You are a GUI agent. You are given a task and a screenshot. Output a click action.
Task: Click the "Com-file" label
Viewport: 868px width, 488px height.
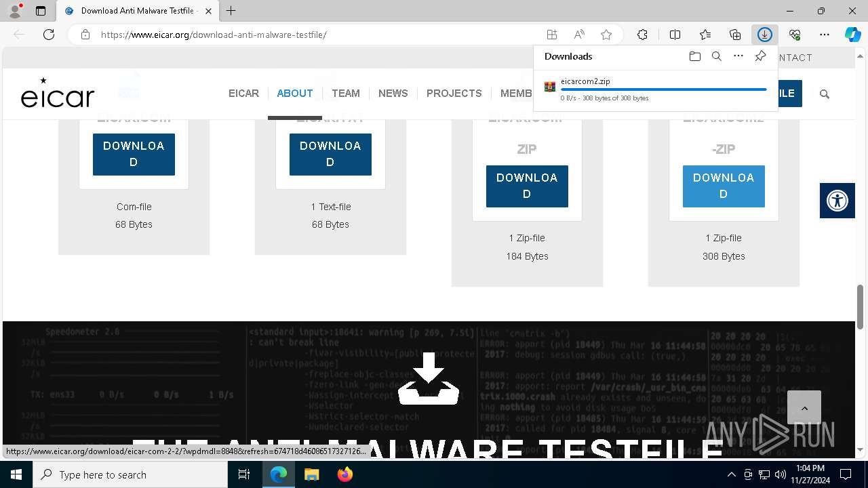click(134, 207)
